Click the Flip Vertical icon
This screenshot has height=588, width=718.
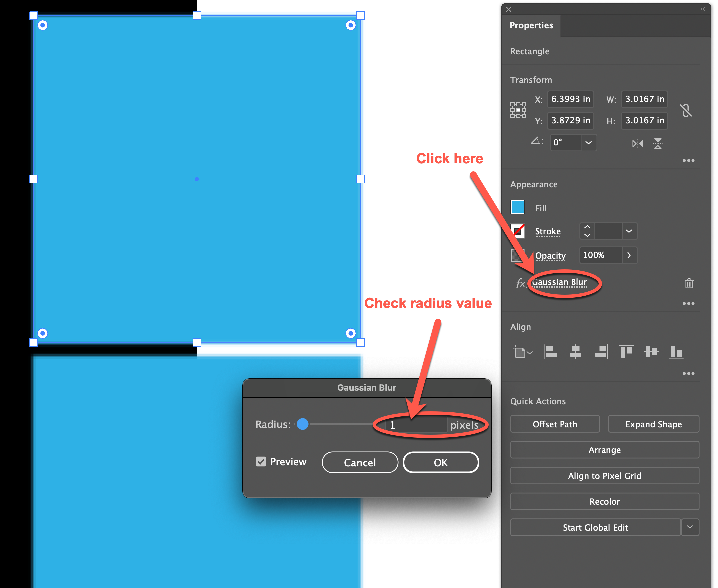coord(658,144)
